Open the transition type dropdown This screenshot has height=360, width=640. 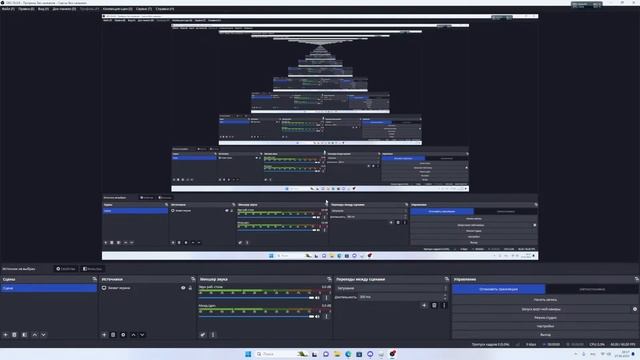point(392,288)
